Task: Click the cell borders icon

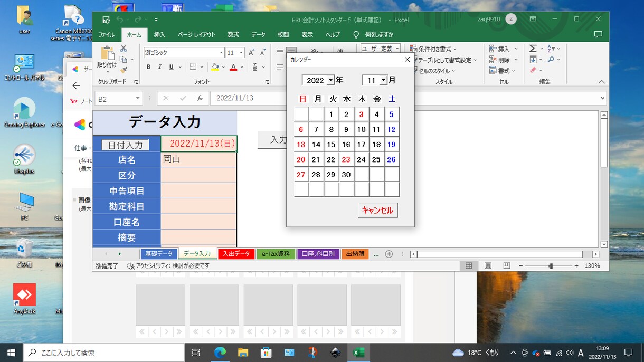Action: coord(193,67)
